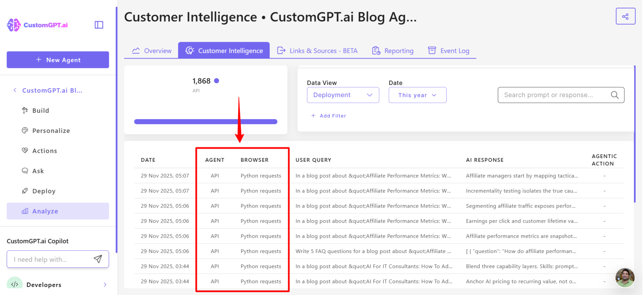Click the CustomGPT.ai brain logo

pyautogui.click(x=14, y=25)
